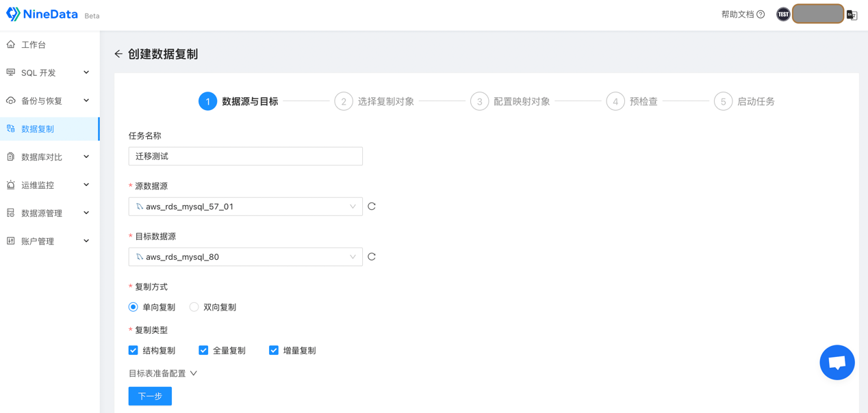Viewport: 868px width, 413px height.
Task: Click the Beta label text
Action: [92, 16]
